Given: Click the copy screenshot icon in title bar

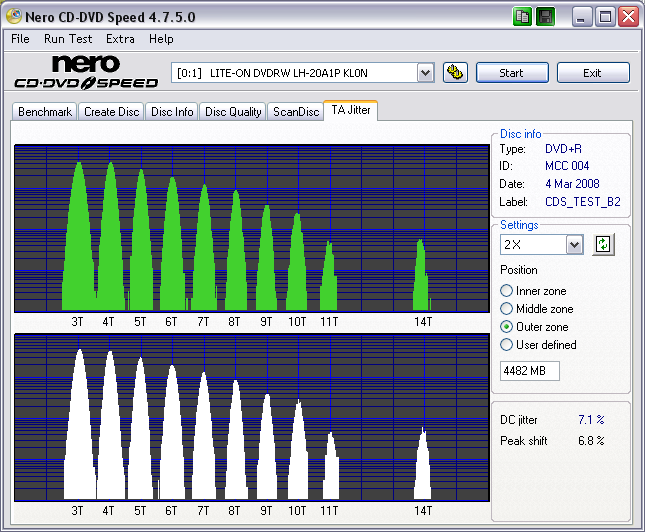Looking at the screenshot, I should [522, 17].
